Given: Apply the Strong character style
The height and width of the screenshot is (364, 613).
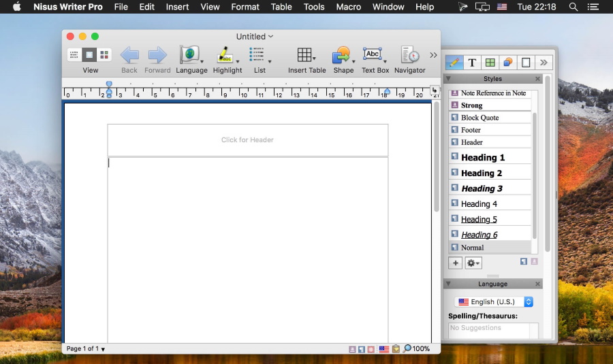Looking at the screenshot, I should click(x=490, y=105).
